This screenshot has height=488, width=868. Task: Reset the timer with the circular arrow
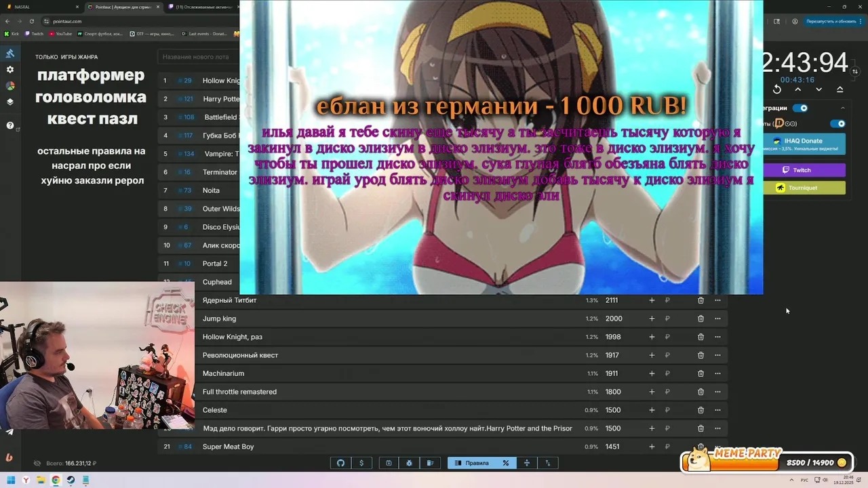777,89
